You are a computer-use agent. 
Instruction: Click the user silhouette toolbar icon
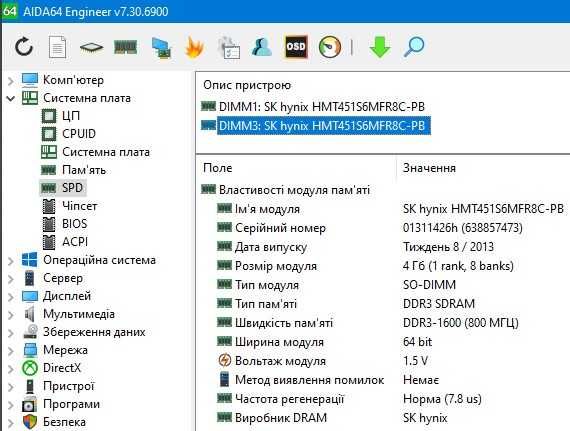click(261, 47)
